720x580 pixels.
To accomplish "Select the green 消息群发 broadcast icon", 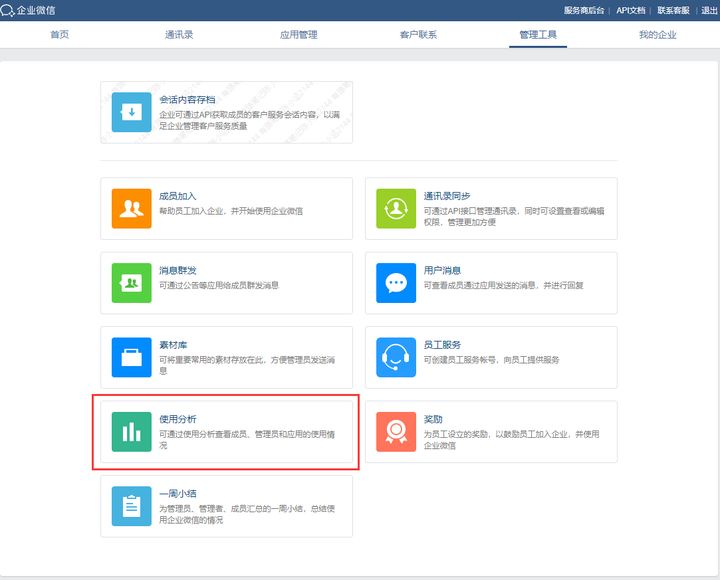I will [131, 282].
